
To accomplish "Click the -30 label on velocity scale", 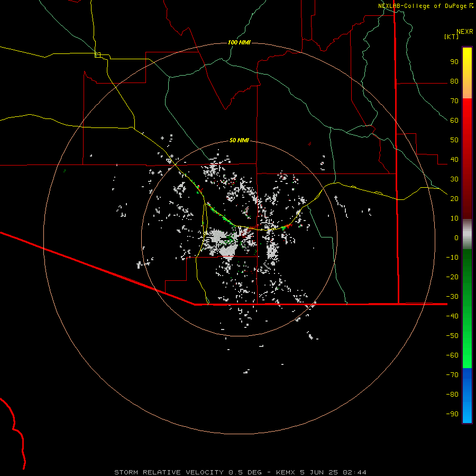I will (x=452, y=296).
